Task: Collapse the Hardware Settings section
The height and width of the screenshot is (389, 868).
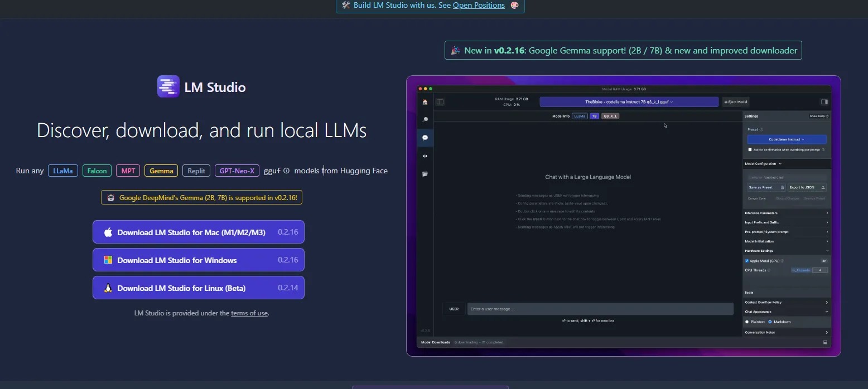Action: [787, 251]
